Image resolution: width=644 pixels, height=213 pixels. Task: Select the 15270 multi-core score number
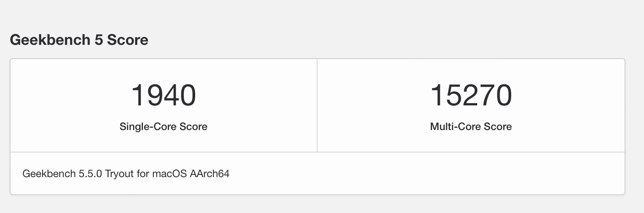471,95
